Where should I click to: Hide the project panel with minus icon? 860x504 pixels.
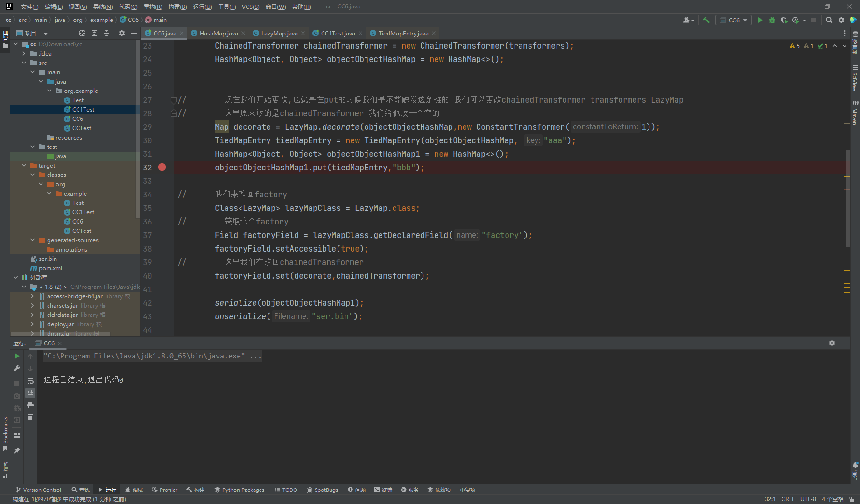point(134,33)
